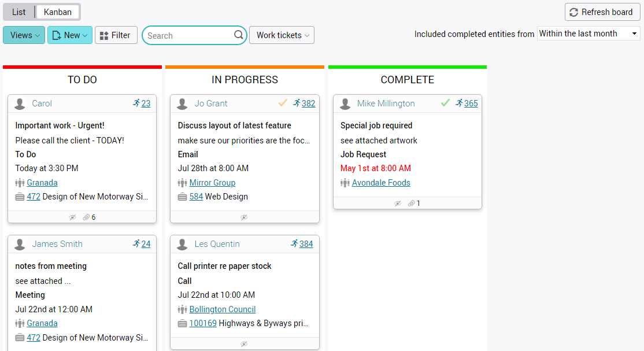644x351 pixels.
Task: Switch to the List tab
Action: click(x=18, y=12)
